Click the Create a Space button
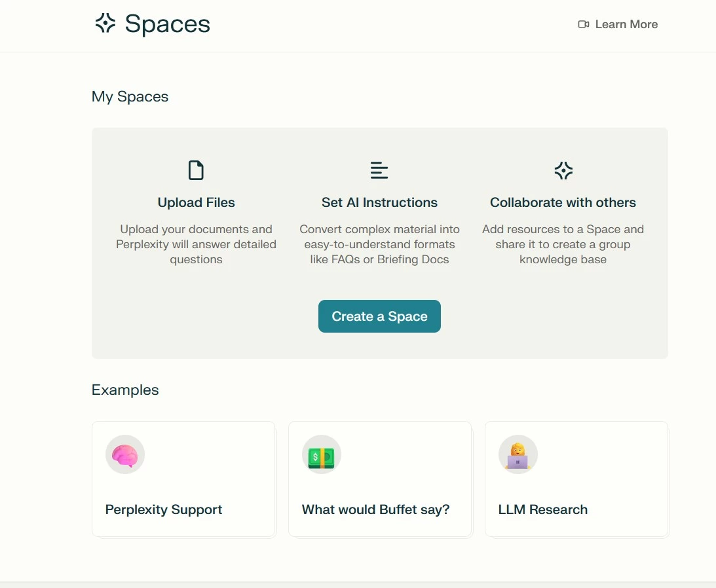Screen dimensions: 716x588 tap(379, 316)
